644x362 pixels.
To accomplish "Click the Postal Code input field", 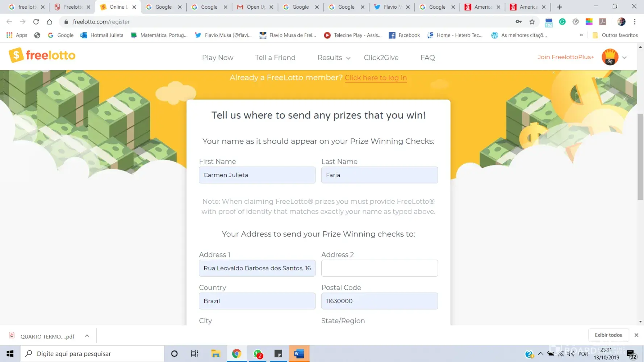I will coord(380,301).
